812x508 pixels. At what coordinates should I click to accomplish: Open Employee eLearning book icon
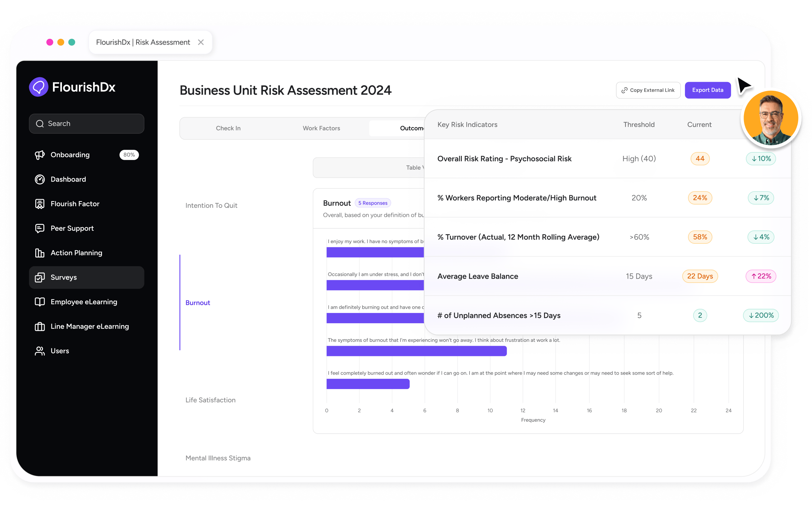pos(40,302)
